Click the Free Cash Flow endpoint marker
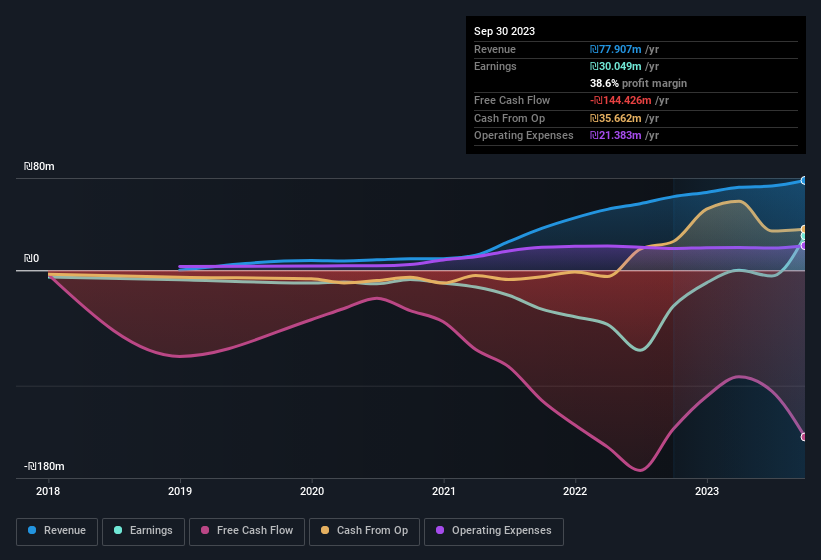Screen dimensions: 821x560 click(804, 436)
